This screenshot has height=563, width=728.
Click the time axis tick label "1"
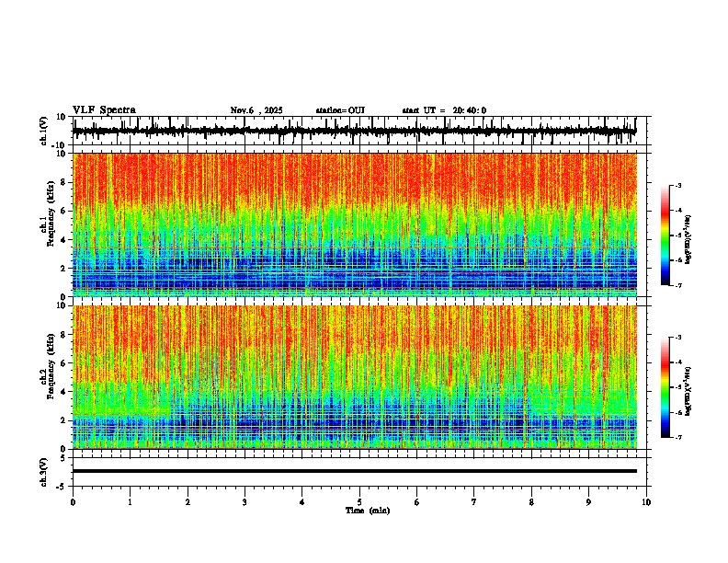[x=130, y=502]
